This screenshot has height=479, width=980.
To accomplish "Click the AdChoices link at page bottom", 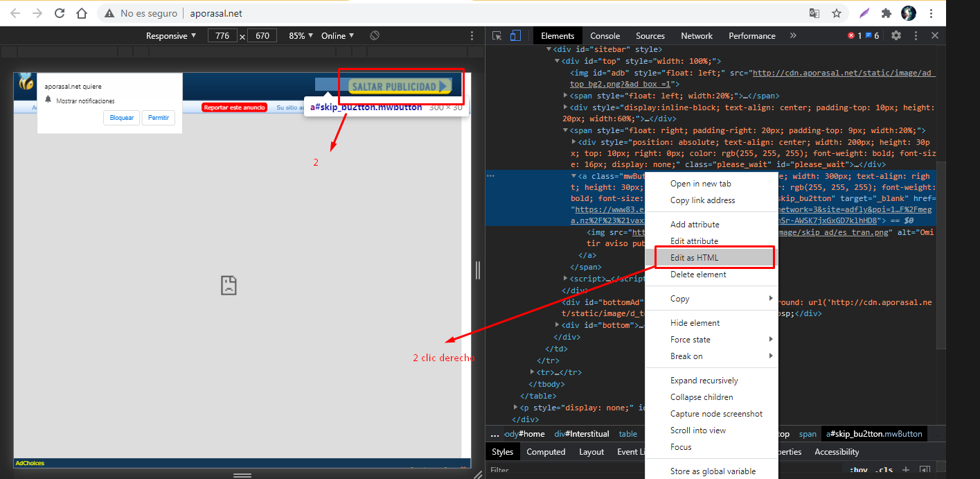I will tap(28, 462).
